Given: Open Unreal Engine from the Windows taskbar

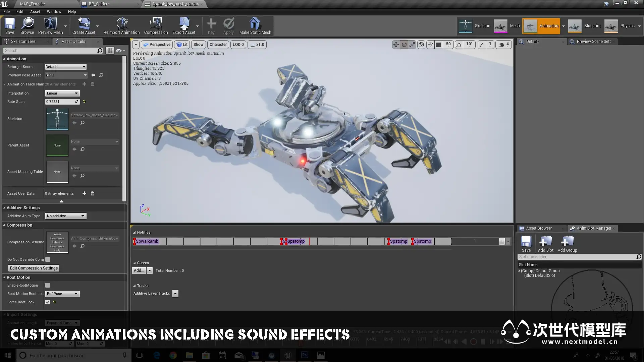Looking at the screenshot, I should [x=288, y=355].
